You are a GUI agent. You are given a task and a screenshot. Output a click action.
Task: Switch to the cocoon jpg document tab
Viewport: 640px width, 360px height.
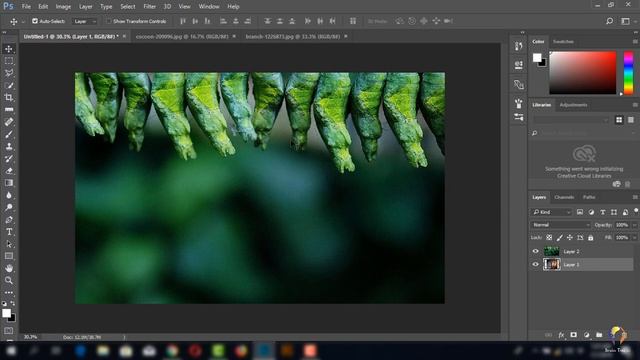point(182,36)
